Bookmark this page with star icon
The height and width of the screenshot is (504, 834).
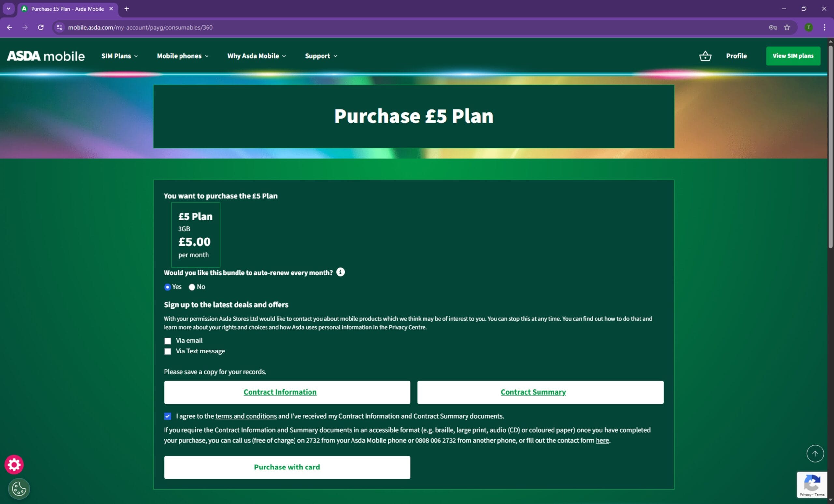[x=787, y=27]
